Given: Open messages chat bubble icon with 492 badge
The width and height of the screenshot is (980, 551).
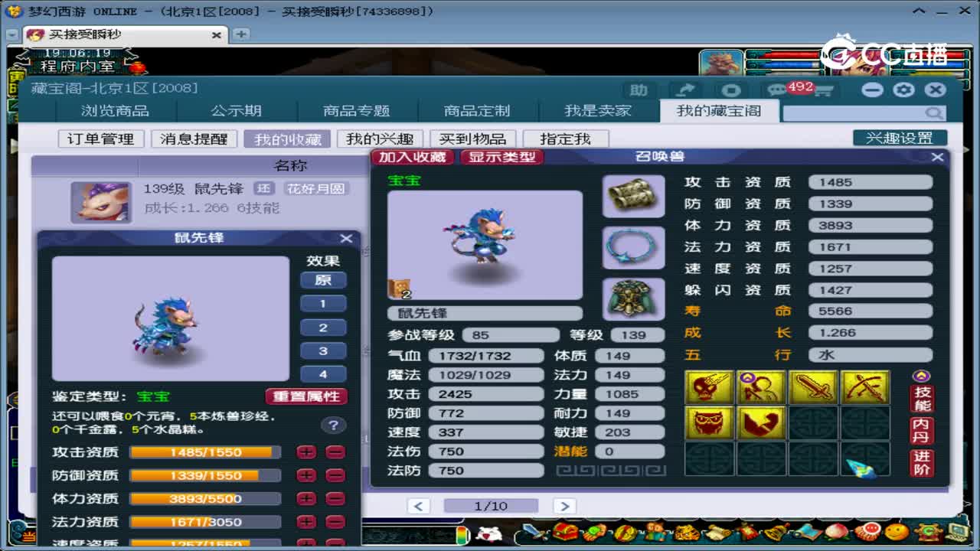Looking at the screenshot, I should click(777, 91).
